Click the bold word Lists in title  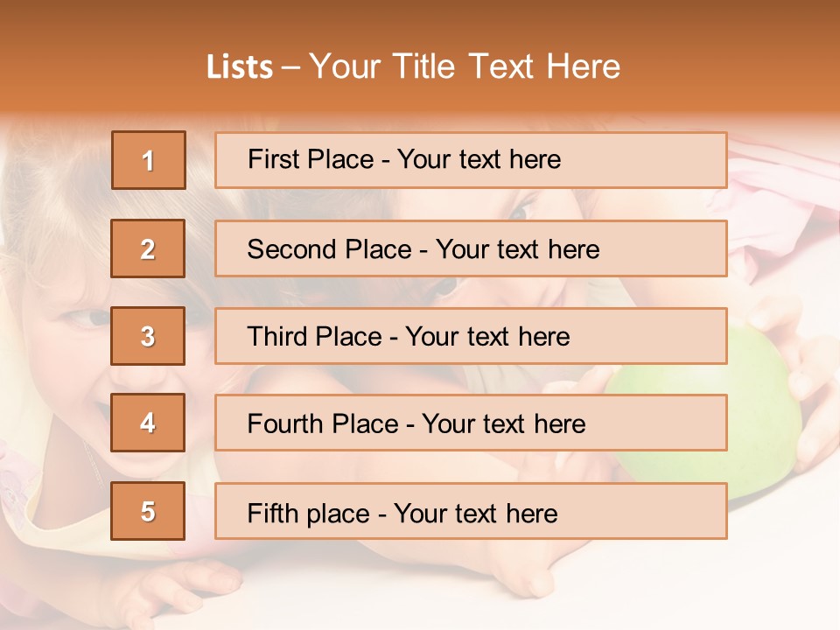tap(240, 67)
